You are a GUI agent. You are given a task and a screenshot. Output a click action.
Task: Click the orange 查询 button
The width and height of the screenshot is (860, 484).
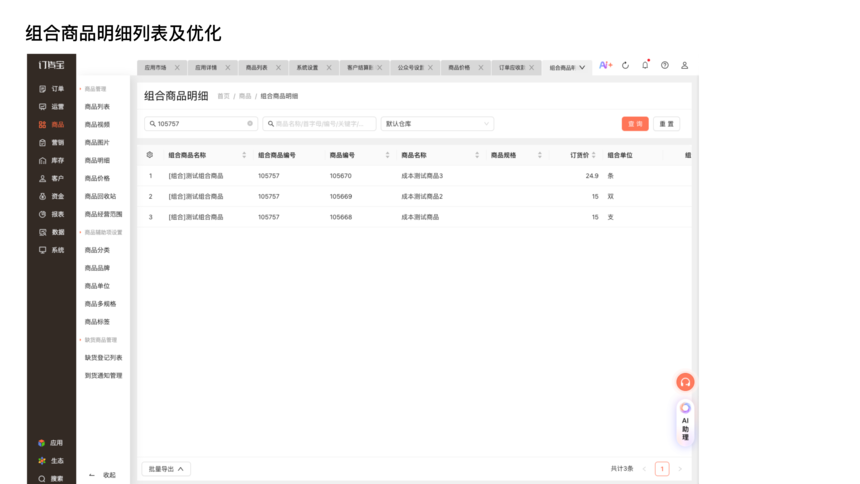point(635,124)
